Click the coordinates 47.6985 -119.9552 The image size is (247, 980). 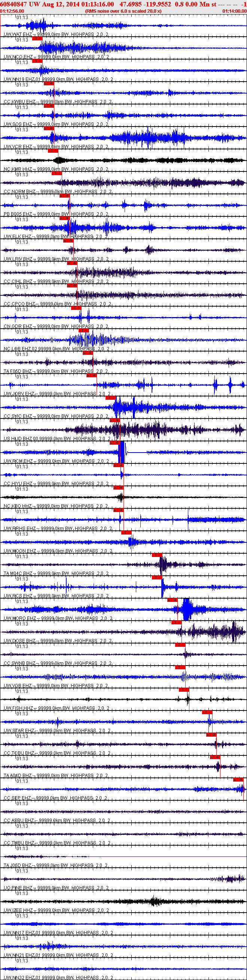pyautogui.click(x=145, y=4)
